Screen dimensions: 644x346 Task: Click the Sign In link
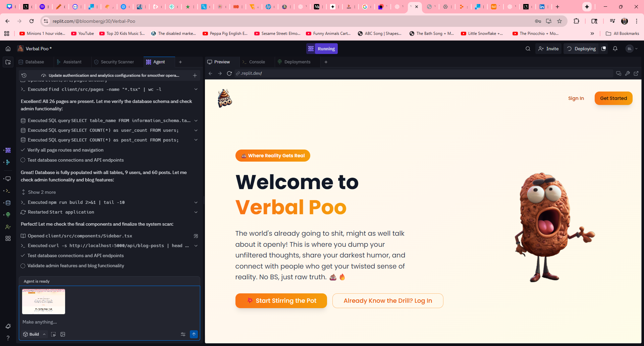tap(576, 98)
